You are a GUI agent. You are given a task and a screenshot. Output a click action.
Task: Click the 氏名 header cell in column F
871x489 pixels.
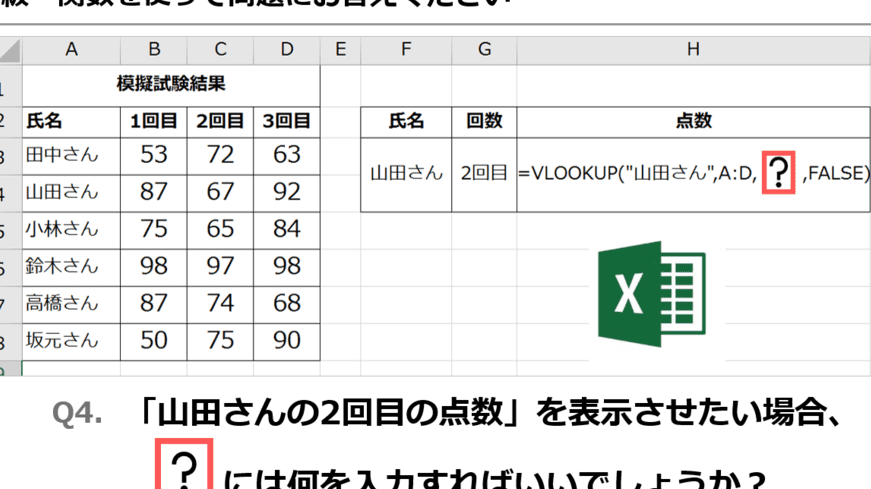coord(406,122)
